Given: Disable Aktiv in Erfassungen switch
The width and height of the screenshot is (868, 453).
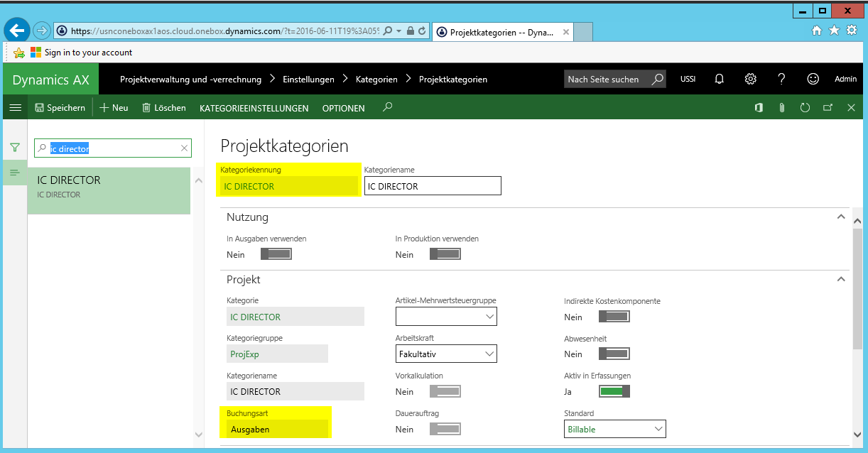Looking at the screenshot, I should pos(614,391).
